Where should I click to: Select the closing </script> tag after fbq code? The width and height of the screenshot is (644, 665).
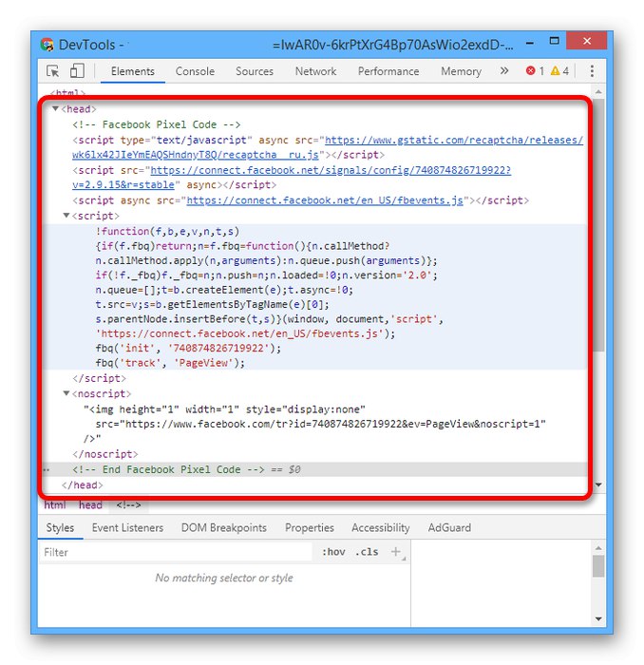tap(99, 378)
